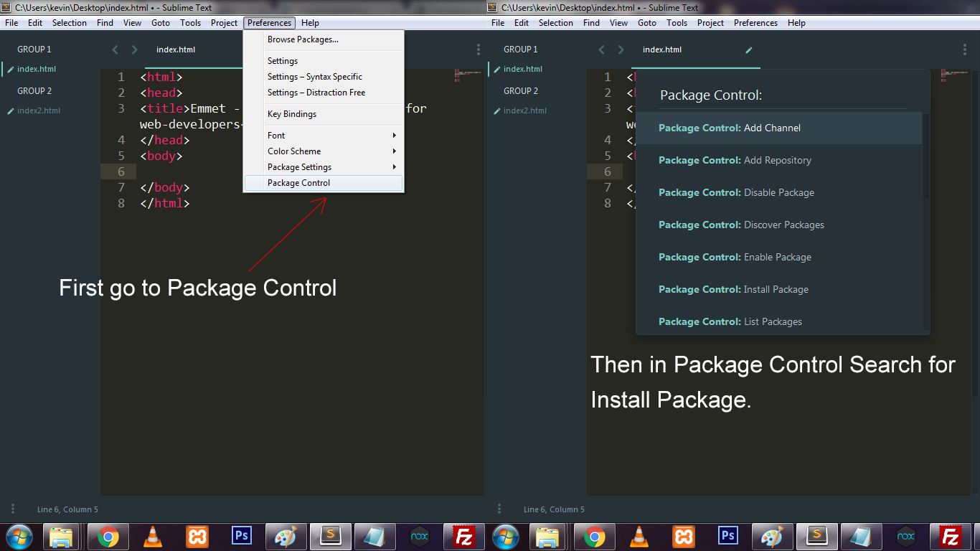This screenshot has width=980, height=551.
Task: Open Paint from the left taskbar
Action: (x=286, y=537)
